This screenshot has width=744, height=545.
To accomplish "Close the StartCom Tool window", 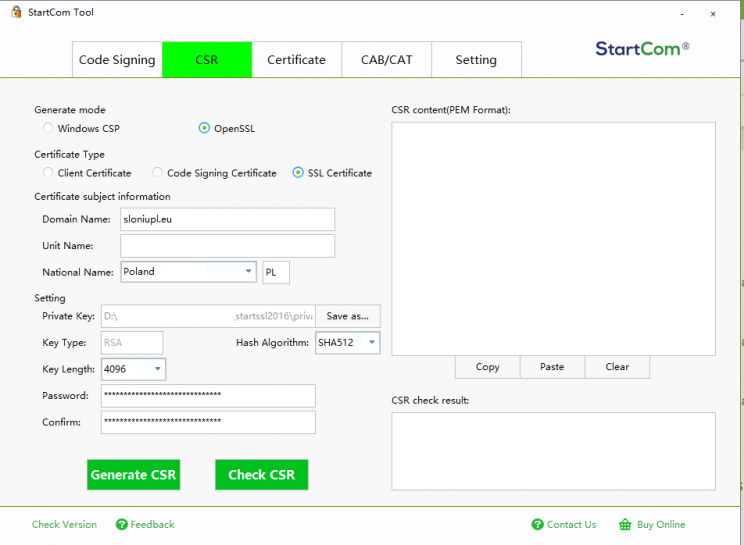I will (713, 14).
